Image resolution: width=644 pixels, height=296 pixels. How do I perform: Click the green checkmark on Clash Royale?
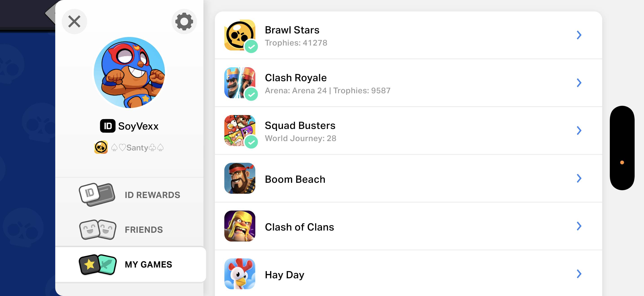pos(251,94)
